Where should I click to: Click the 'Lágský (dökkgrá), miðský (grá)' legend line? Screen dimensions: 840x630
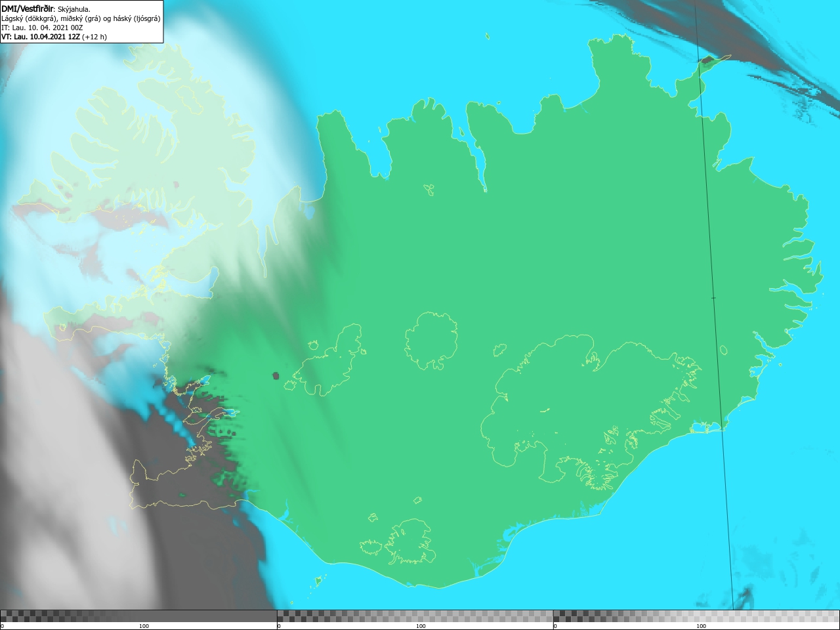click(81, 18)
